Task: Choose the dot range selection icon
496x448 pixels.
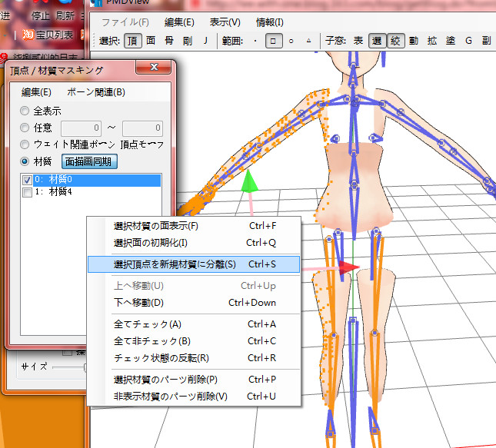Action: tap(255, 41)
